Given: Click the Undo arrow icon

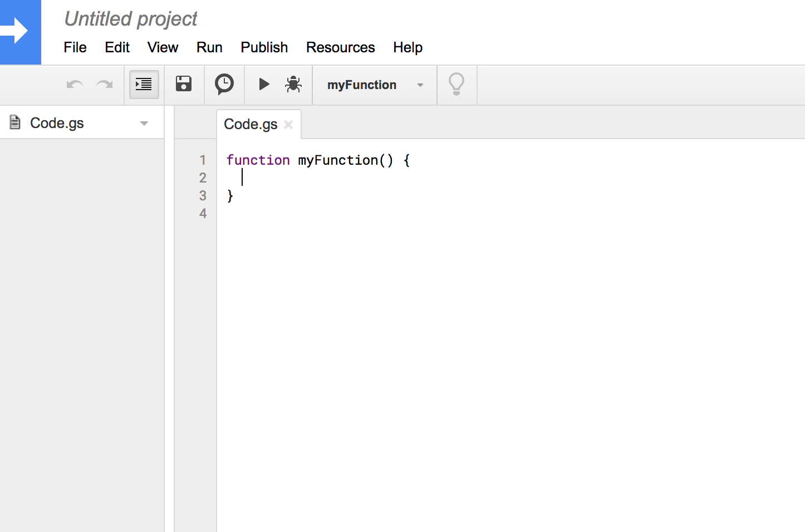Looking at the screenshot, I should (75, 85).
